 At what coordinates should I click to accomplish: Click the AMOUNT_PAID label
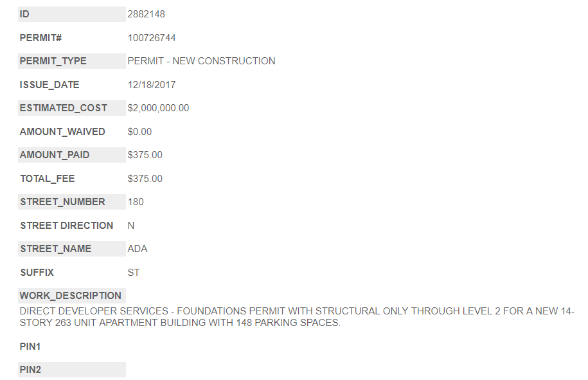click(x=55, y=155)
